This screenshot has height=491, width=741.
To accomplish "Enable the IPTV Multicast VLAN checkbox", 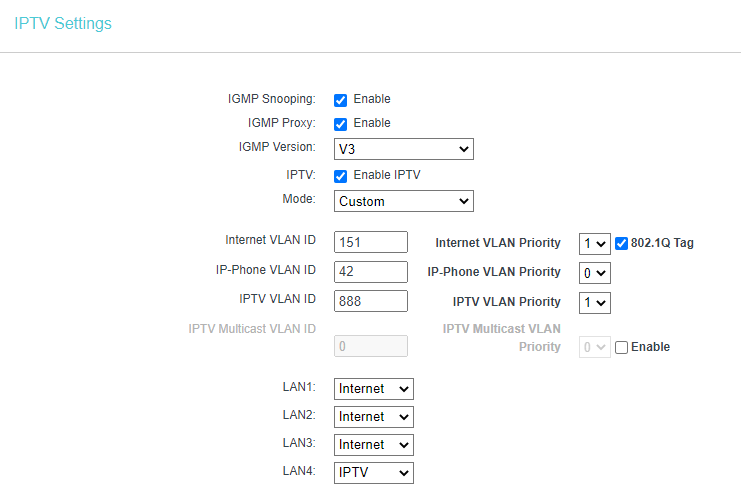I will coord(621,347).
